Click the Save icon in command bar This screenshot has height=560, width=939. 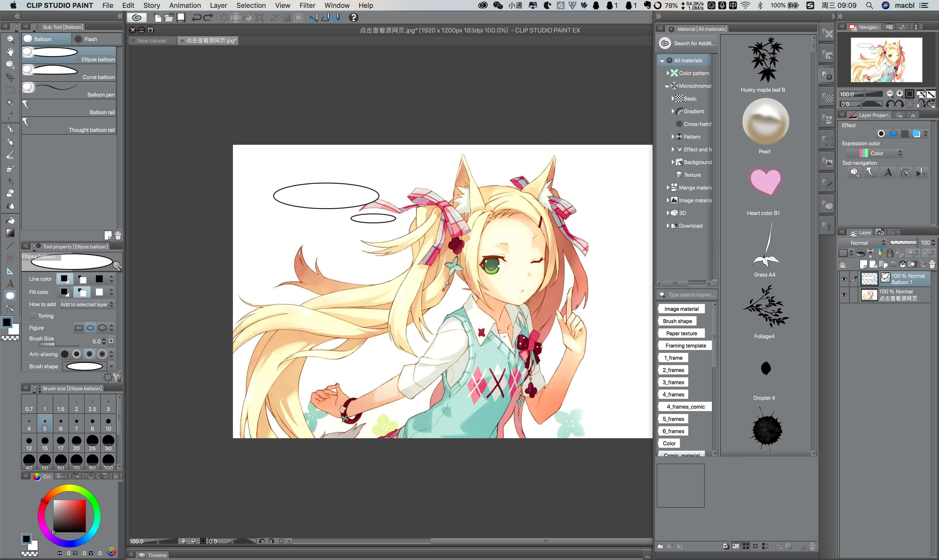[x=181, y=17]
